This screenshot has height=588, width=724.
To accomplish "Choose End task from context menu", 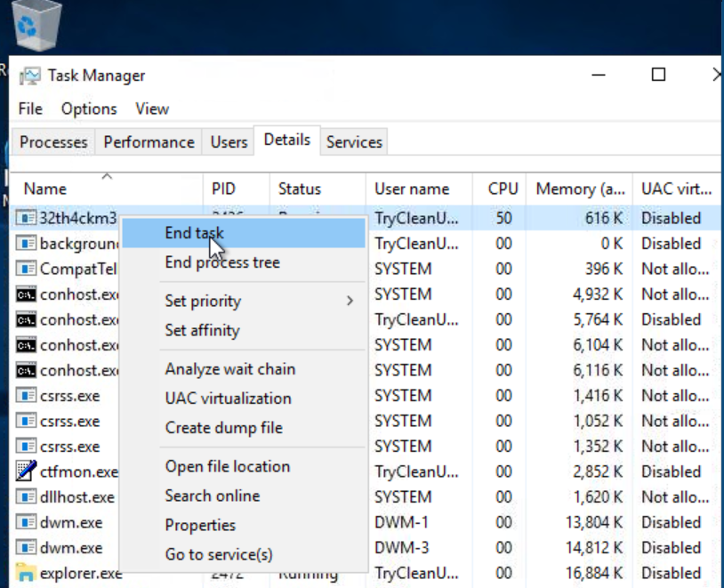I will coord(244,233).
